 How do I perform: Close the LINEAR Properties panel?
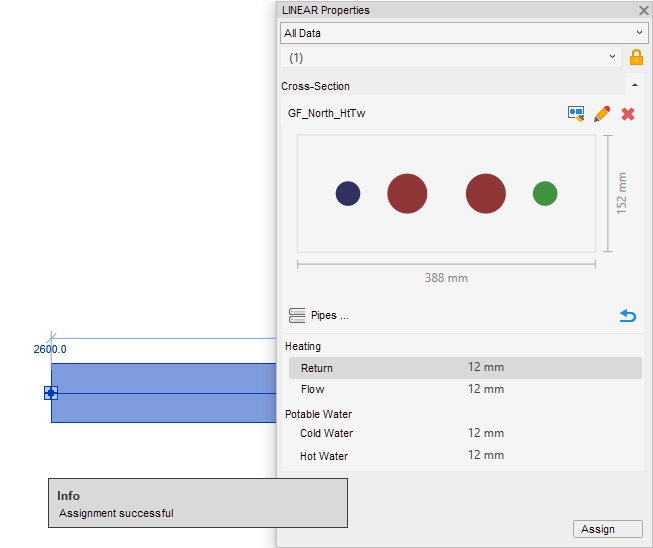pos(643,10)
